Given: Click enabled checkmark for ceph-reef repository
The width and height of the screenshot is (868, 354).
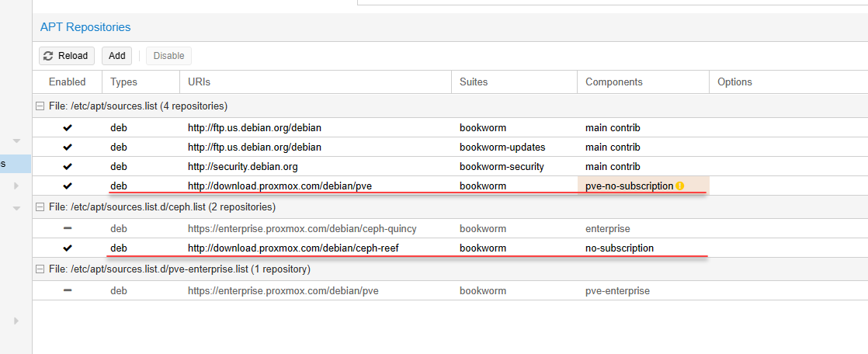Looking at the screenshot, I should pos(68,248).
